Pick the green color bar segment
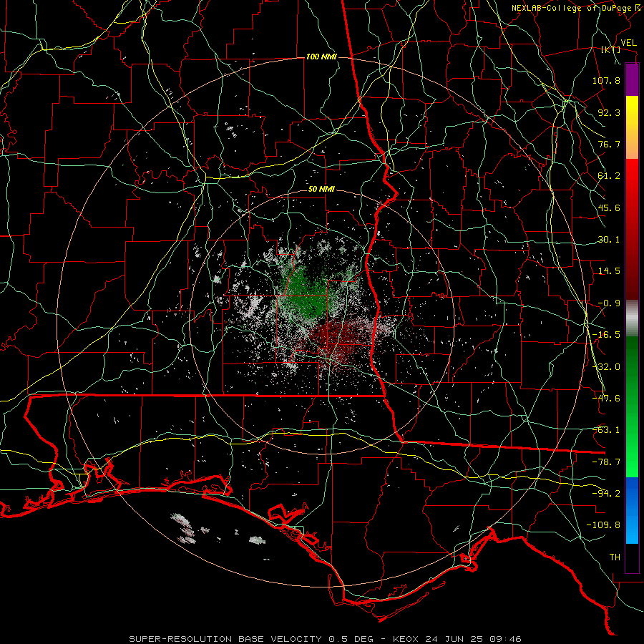Screen dimensions: 644x644 pyautogui.click(x=632, y=406)
